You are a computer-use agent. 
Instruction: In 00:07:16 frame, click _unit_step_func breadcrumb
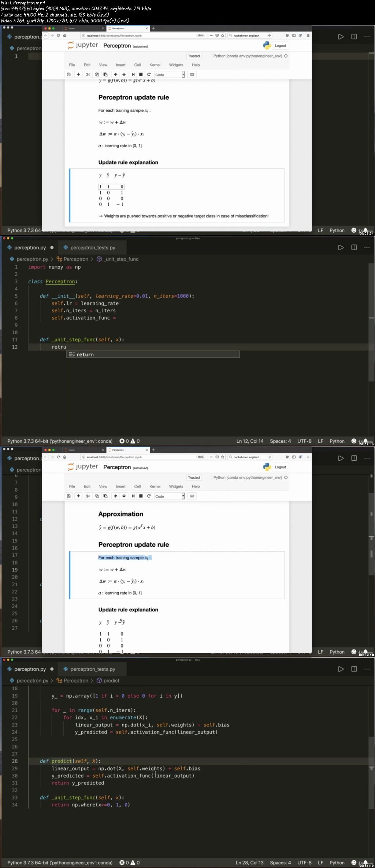click(118, 259)
